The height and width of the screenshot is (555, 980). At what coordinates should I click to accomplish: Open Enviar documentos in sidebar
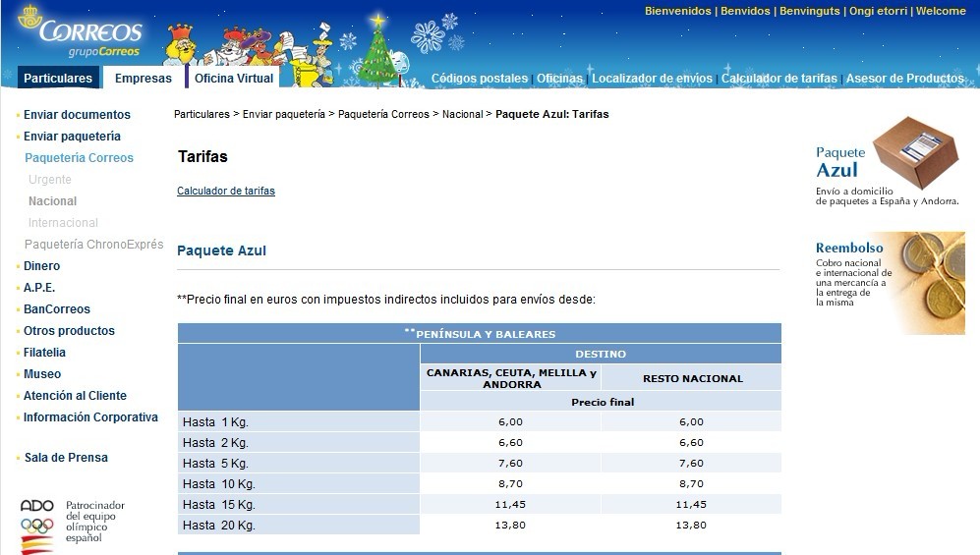[77, 115]
